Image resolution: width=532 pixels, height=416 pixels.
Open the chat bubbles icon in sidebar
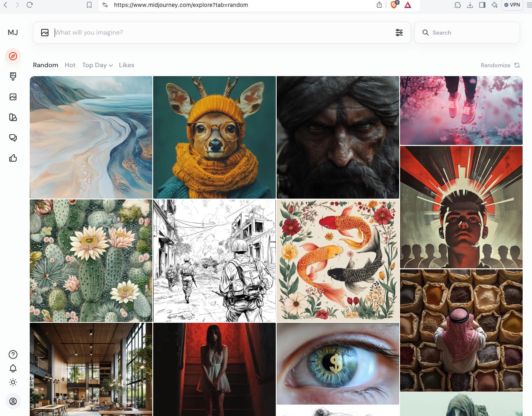[x=13, y=138]
